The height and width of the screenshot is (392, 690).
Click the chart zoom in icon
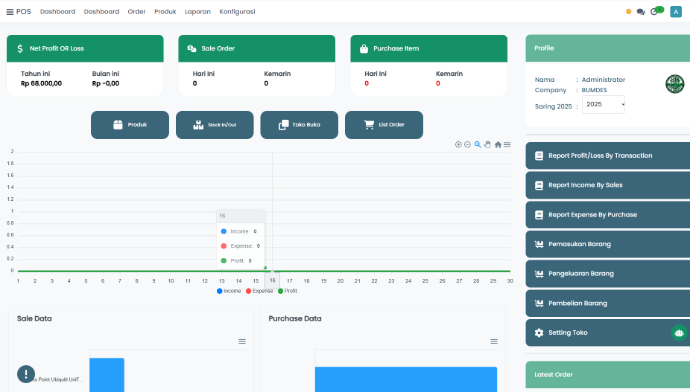pyautogui.click(x=458, y=144)
